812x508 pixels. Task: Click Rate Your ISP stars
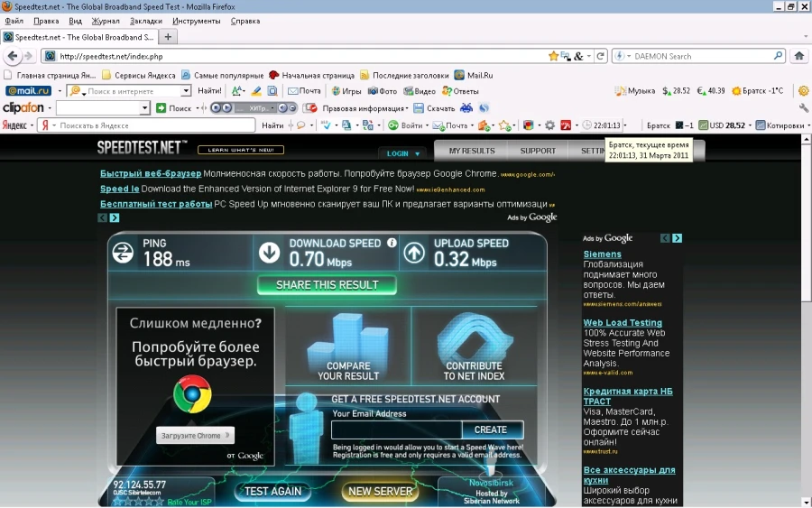pos(139,502)
